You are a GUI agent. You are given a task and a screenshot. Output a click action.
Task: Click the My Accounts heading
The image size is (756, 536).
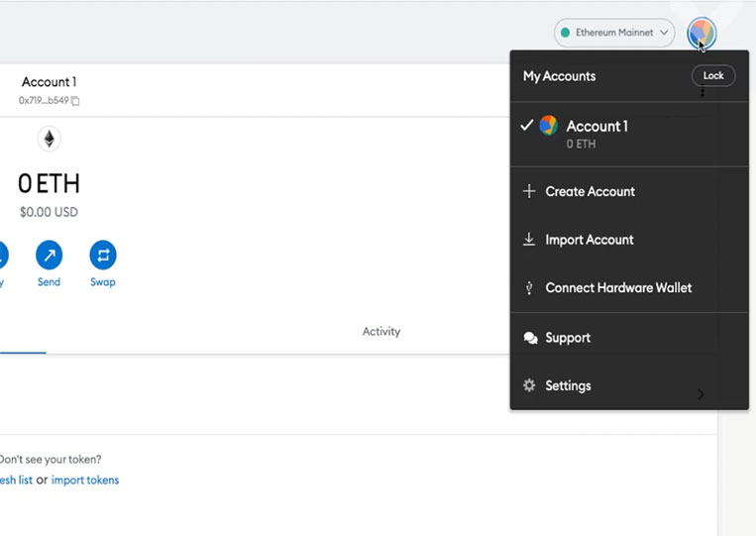pyautogui.click(x=559, y=76)
